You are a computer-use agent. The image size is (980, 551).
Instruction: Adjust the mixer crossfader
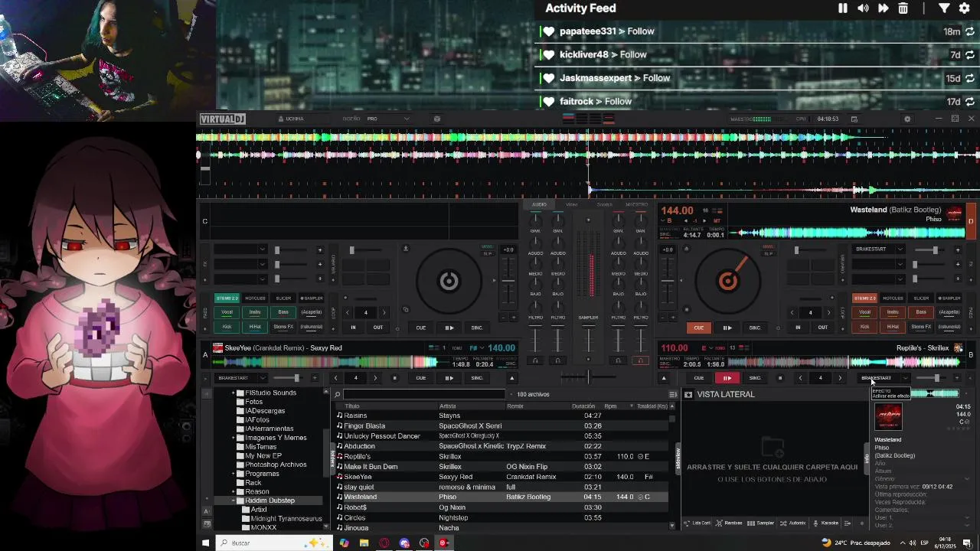(x=588, y=376)
